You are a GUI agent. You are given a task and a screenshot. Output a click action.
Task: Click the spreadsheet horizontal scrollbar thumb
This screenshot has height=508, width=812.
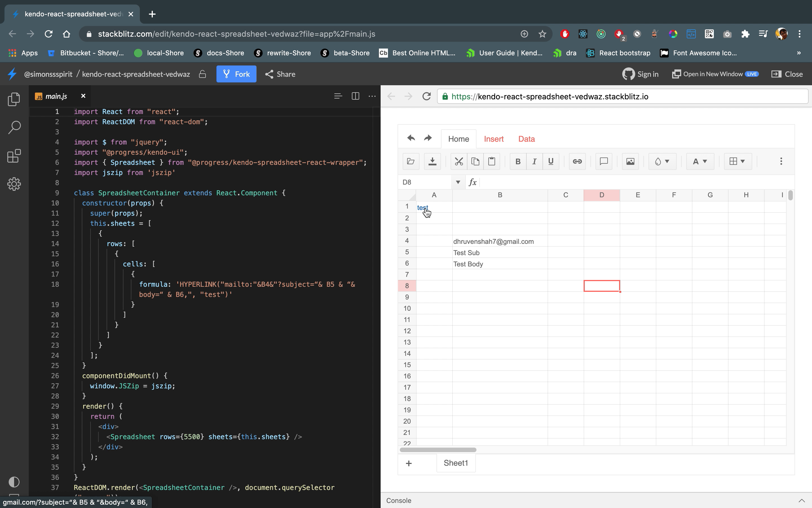pos(438,450)
